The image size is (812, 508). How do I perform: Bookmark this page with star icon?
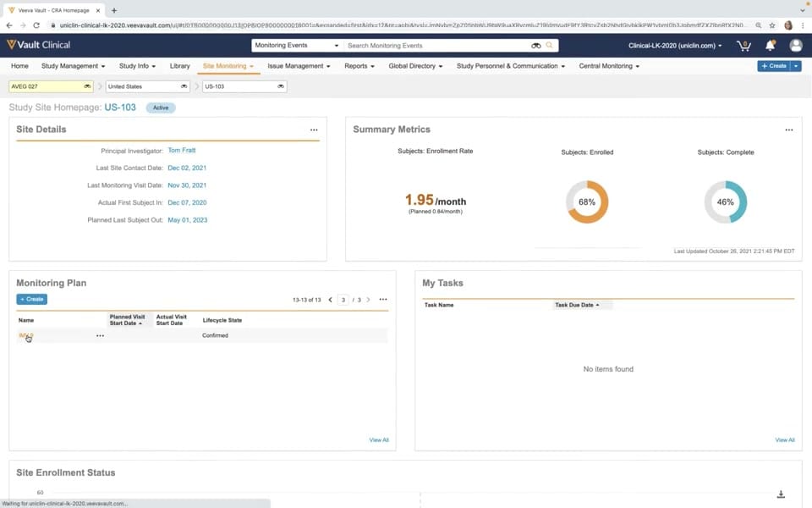772,25
